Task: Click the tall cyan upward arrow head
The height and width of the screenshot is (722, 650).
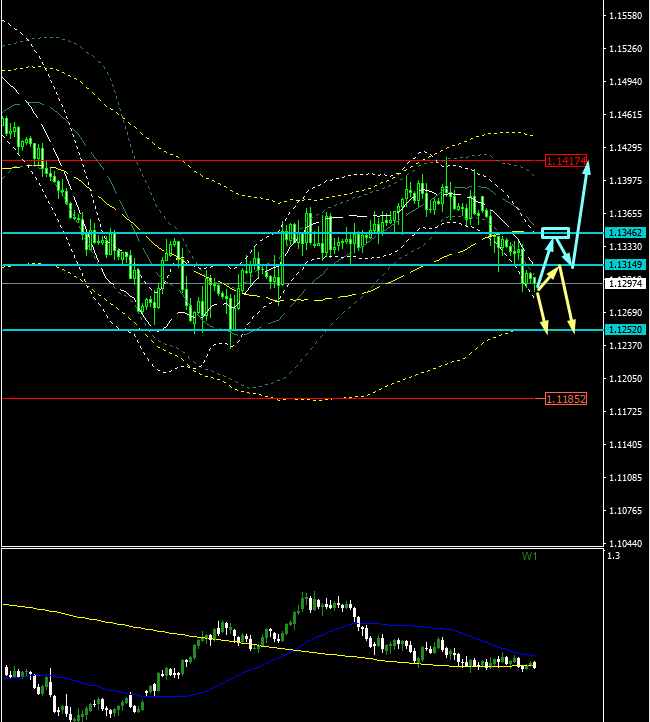Action: (x=588, y=166)
